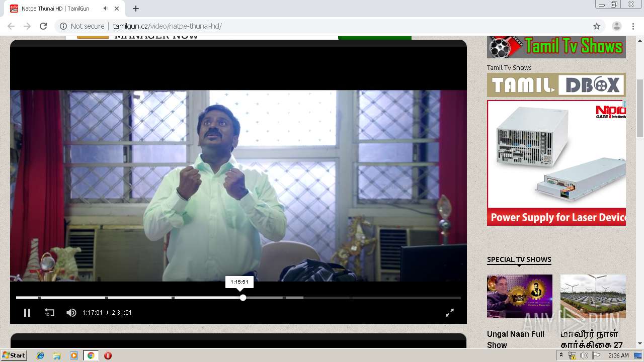Open the Chrome profile avatar
The height and width of the screenshot is (362, 644).
tap(616, 26)
